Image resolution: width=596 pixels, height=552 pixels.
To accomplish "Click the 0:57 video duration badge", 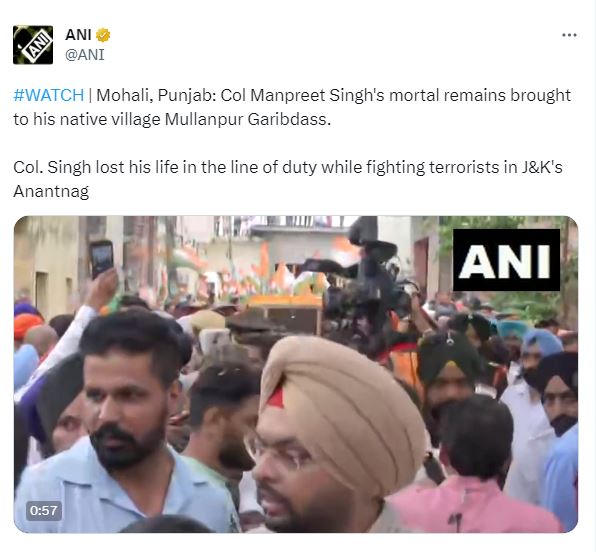I will point(44,511).
